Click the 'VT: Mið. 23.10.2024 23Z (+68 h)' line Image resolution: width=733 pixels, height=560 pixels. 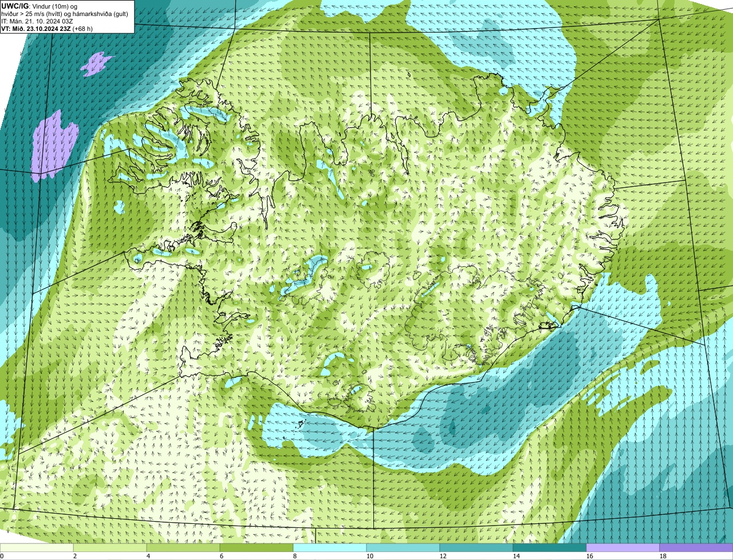point(47,28)
